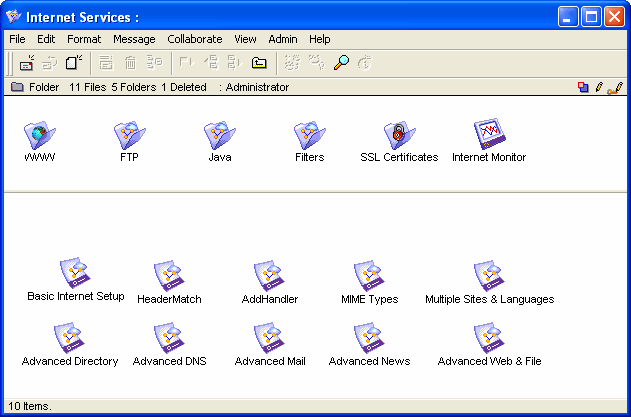
Task: Click the toolbar drag handle grip
Action: coord(10,63)
